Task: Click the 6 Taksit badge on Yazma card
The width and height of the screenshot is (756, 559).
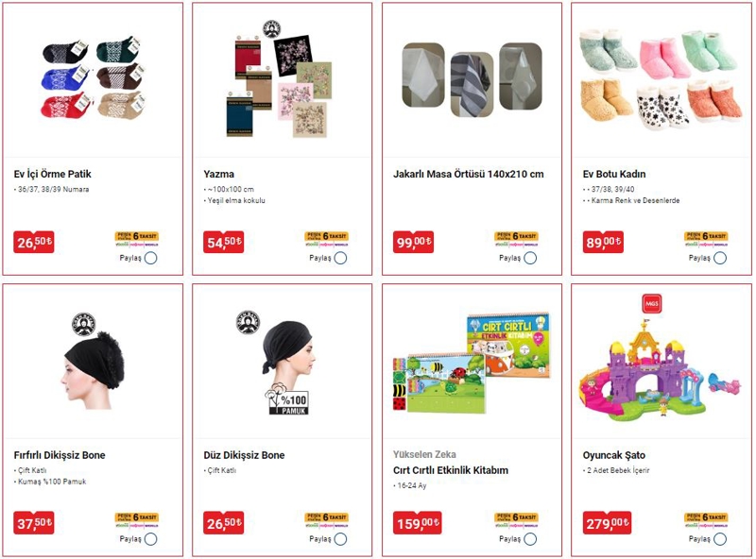Action: point(326,239)
